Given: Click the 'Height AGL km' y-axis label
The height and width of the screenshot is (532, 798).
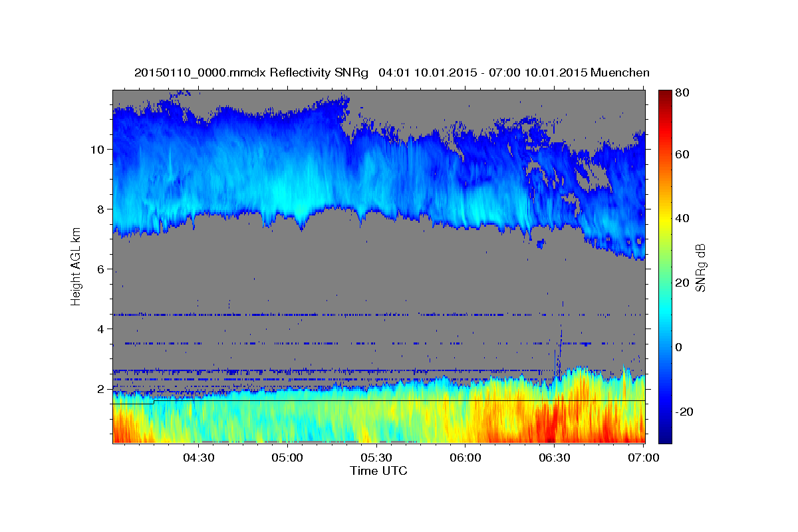Looking at the screenshot, I should (76, 267).
